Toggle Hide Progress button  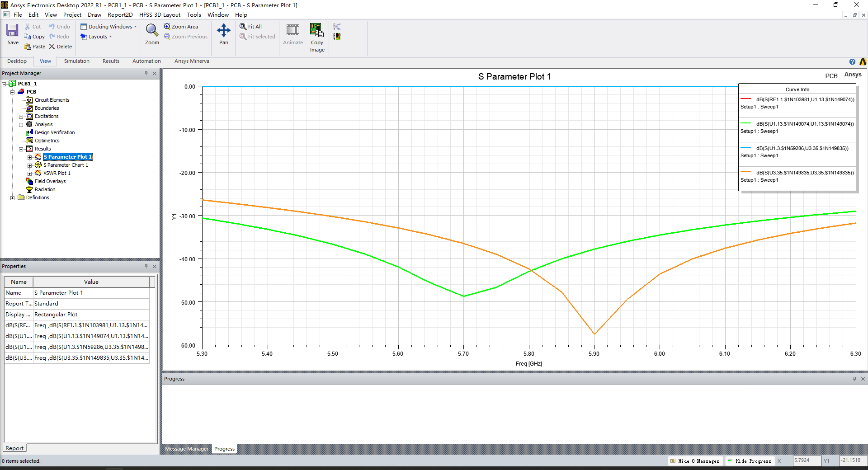pos(749,461)
